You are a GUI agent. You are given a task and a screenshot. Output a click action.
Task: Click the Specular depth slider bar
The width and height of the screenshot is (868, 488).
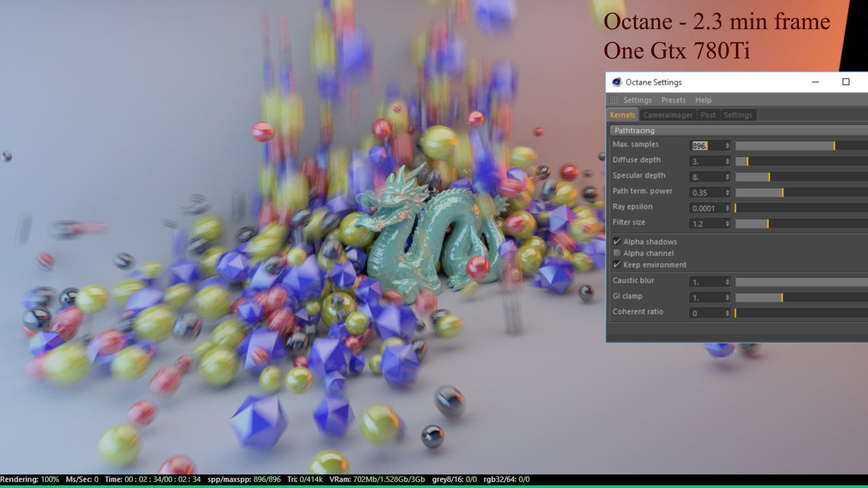point(802,177)
